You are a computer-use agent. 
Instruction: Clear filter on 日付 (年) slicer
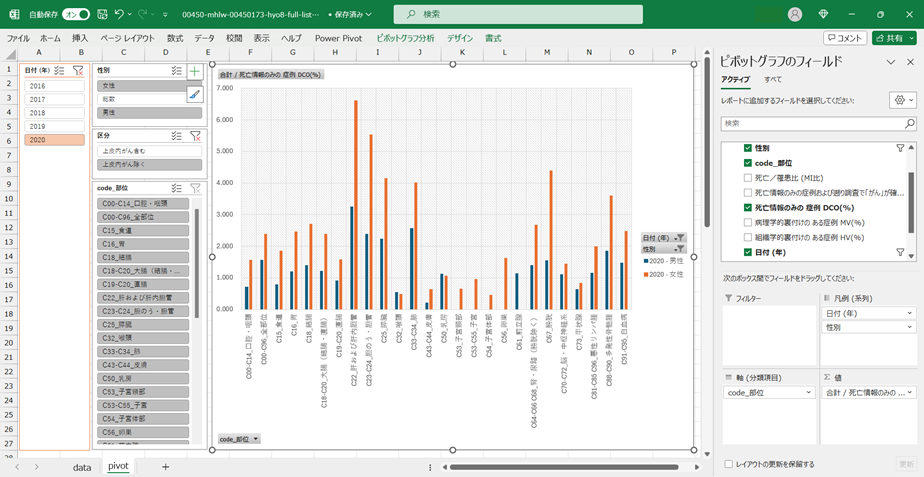coord(77,70)
